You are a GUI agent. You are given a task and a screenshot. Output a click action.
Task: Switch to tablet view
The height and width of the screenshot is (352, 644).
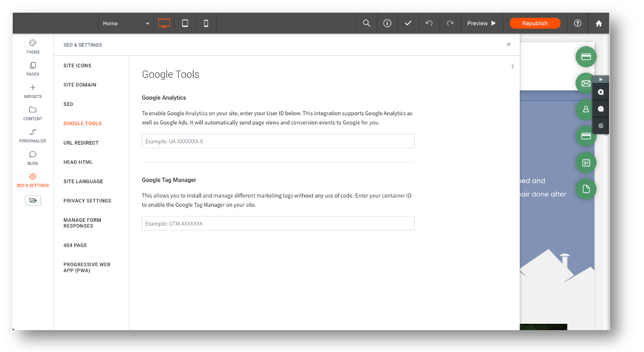pyautogui.click(x=185, y=24)
